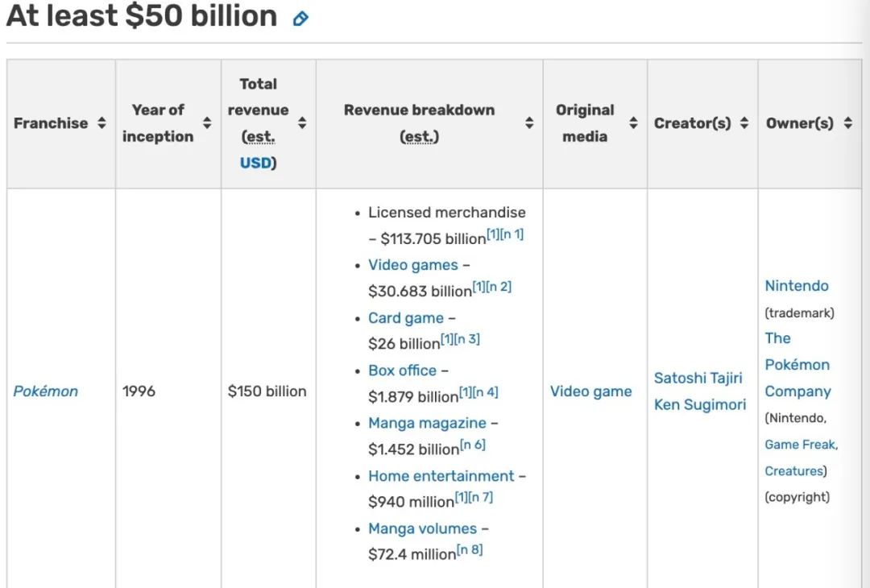Open the Manga magazine link

[x=427, y=423]
